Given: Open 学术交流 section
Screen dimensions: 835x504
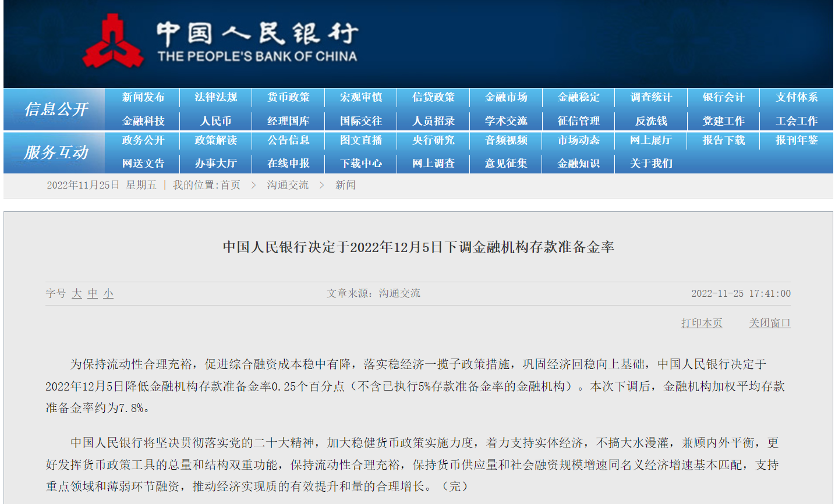Looking at the screenshot, I should (506, 121).
